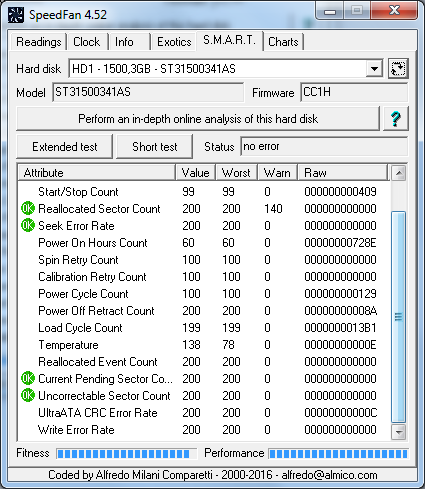Sort by the Value column header
This screenshot has height=489, width=425.
click(x=196, y=173)
